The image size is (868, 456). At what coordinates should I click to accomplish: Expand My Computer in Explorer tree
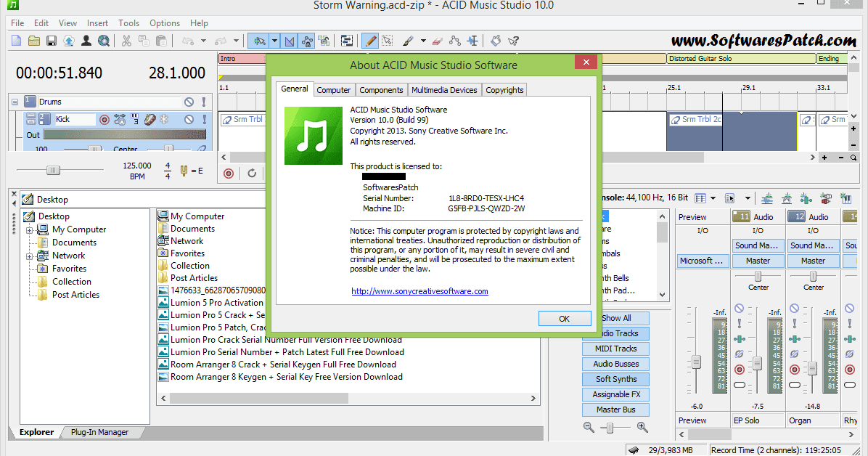(x=29, y=229)
